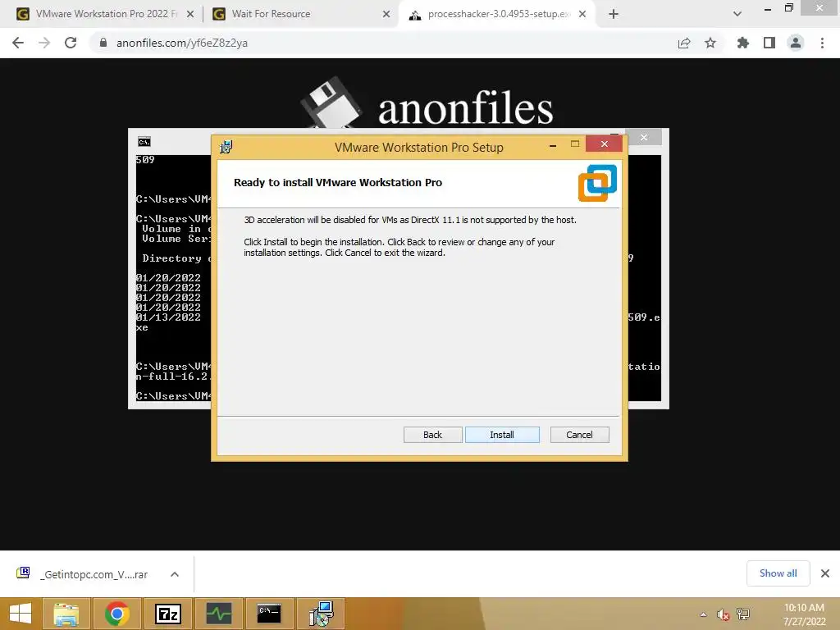Screen dimensions: 840x630
Task: Switch to installer taskbar icon
Action: (321, 614)
